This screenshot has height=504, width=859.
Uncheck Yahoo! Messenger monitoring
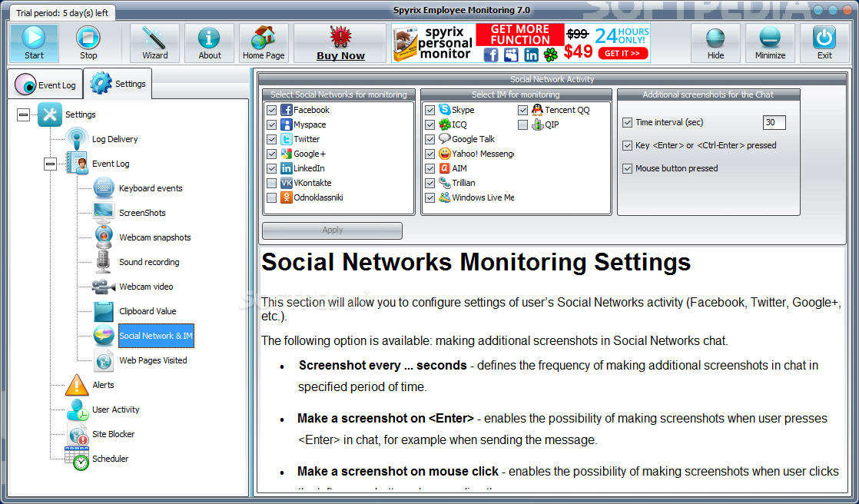tap(430, 154)
